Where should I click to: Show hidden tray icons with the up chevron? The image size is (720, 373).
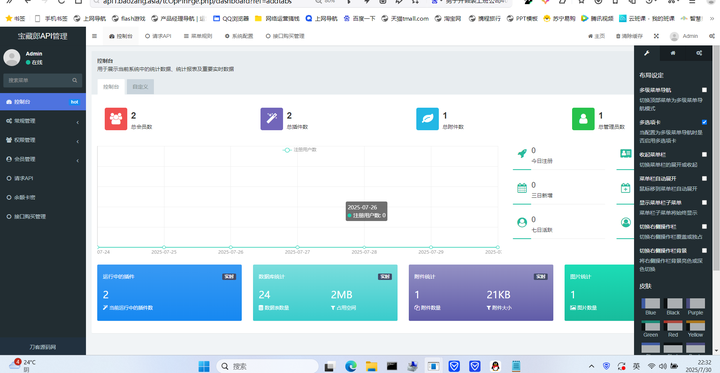[591, 366]
